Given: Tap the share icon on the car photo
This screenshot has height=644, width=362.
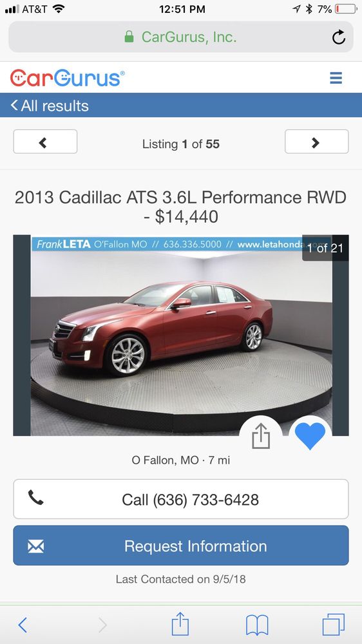Looking at the screenshot, I should [x=261, y=436].
